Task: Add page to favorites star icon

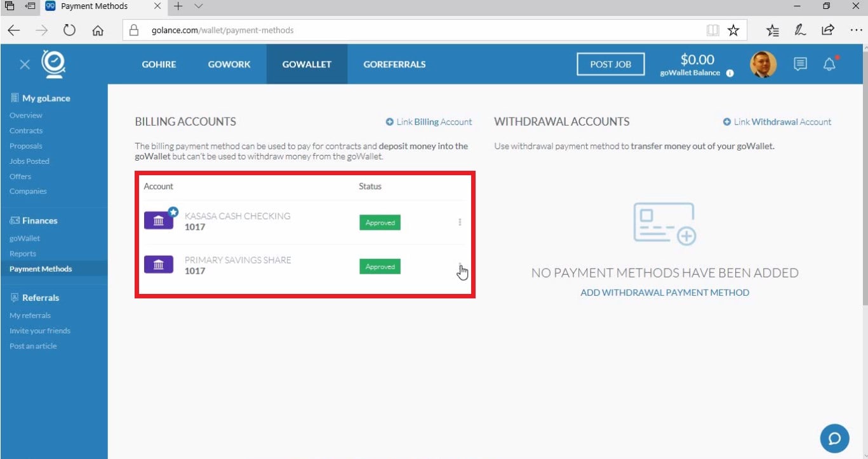Action: click(733, 30)
